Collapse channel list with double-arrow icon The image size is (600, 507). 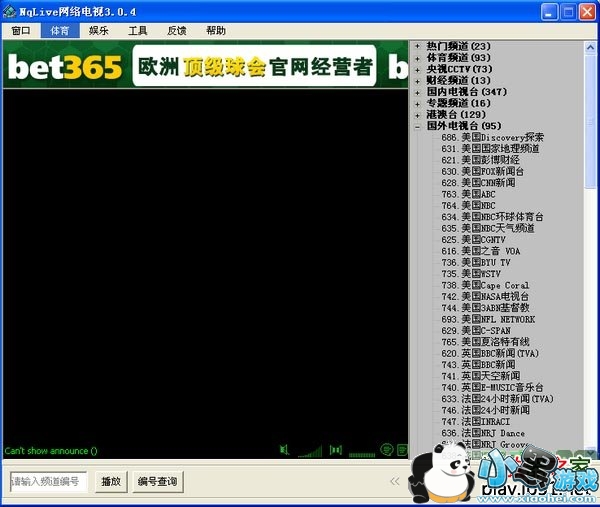point(395,481)
